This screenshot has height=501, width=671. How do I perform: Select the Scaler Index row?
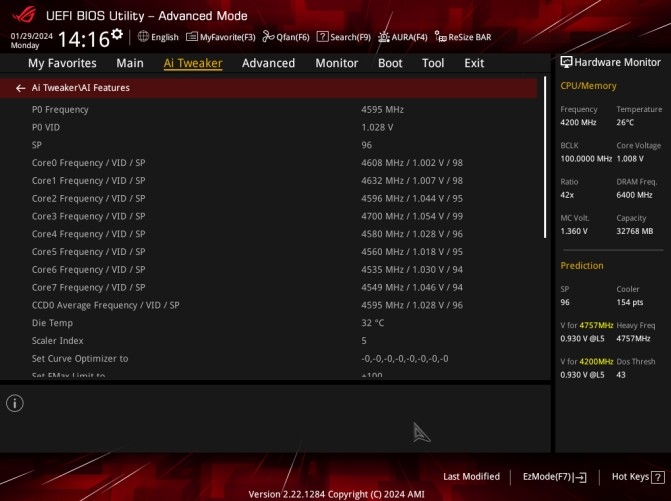tap(268, 341)
